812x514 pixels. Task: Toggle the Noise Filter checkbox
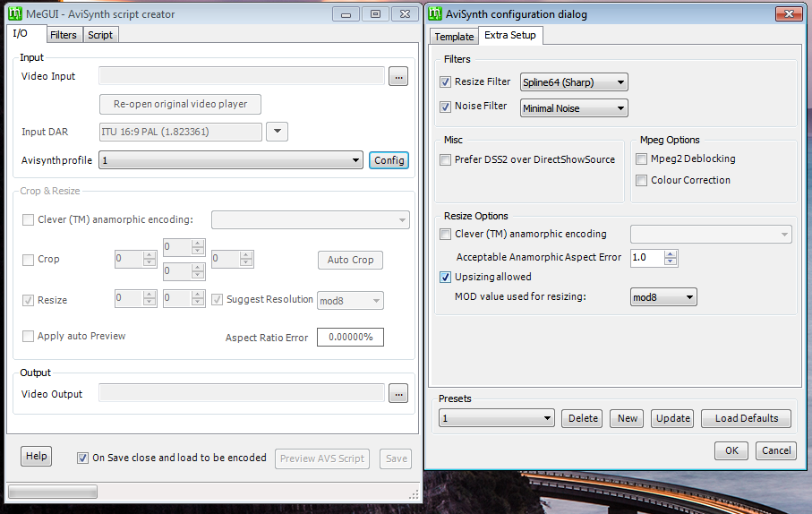445,107
